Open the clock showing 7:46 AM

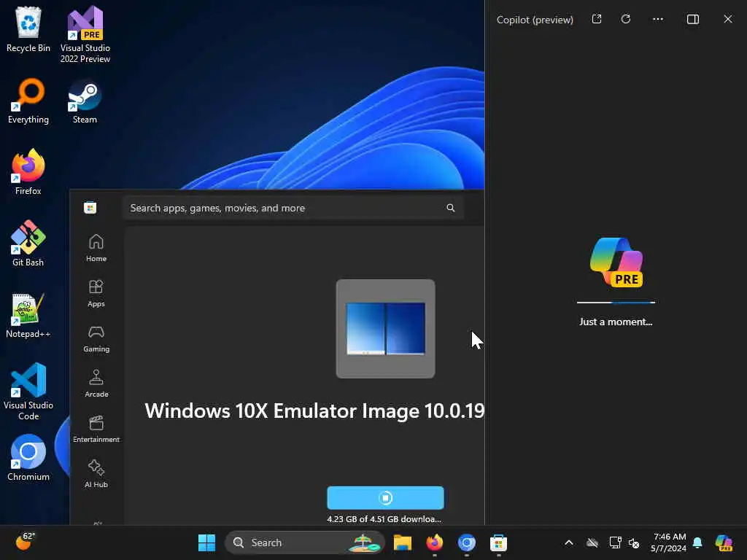(x=669, y=542)
